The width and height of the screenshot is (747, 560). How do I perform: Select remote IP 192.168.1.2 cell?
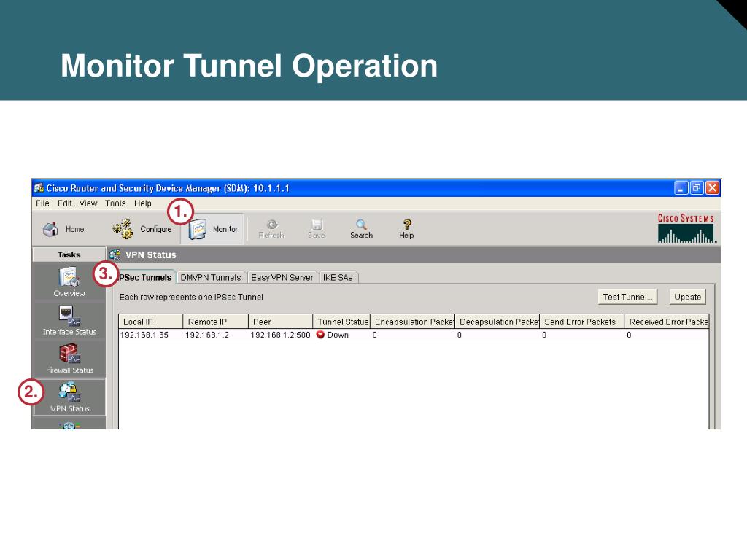(207, 335)
